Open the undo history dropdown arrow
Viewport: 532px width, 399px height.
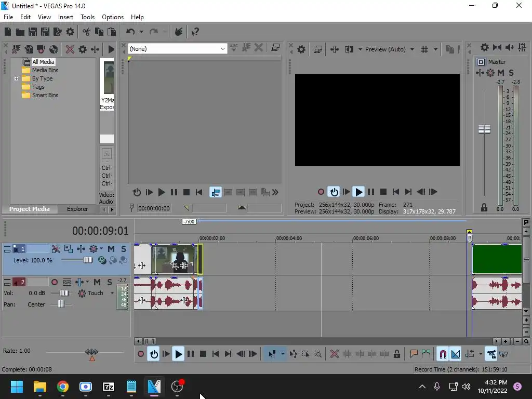click(141, 32)
